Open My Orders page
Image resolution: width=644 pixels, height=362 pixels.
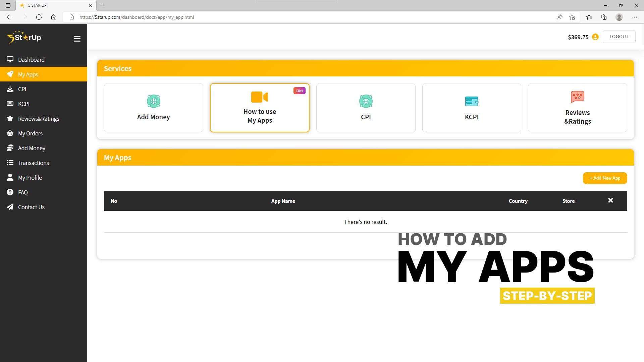click(44, 133)
